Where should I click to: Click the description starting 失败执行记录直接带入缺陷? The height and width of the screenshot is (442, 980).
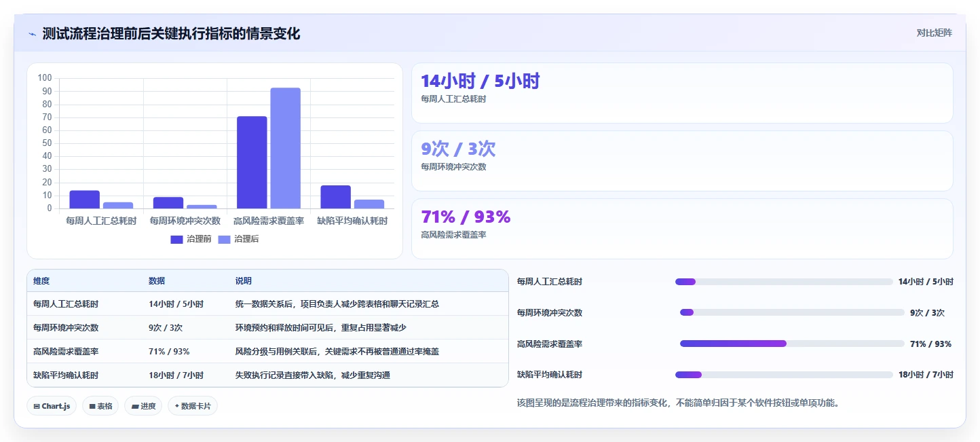313,375
